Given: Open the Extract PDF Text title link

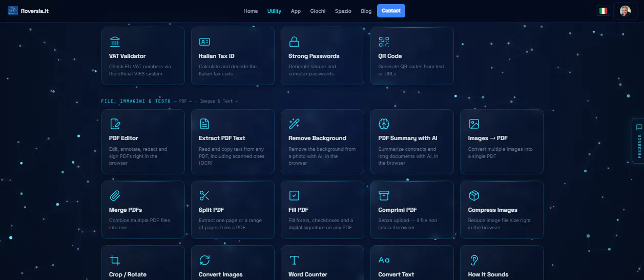Looking at the screenshot, I should [x=222, y=138].
